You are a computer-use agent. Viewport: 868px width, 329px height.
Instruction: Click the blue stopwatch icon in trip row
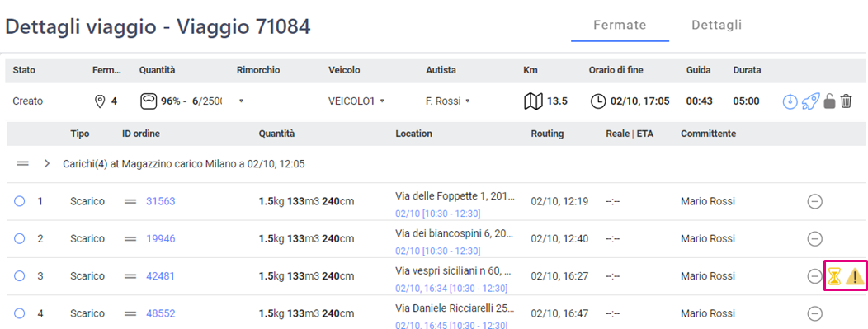point(790,101)
